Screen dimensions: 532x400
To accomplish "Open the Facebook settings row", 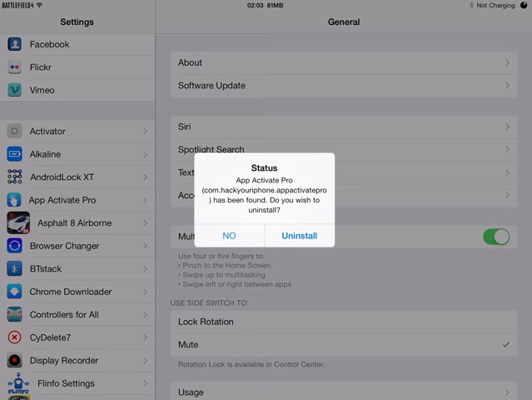I will (x=77, y=44).
